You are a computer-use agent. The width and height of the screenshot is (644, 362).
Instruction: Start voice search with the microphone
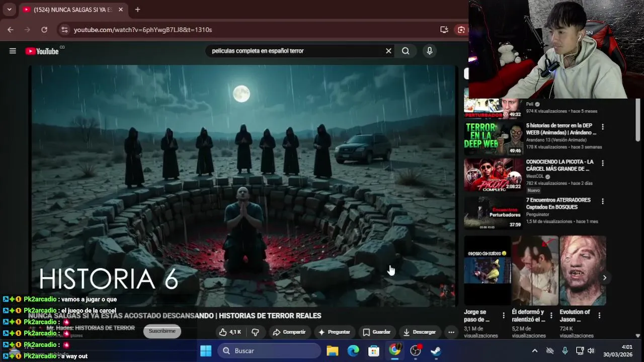coord(429,51)
